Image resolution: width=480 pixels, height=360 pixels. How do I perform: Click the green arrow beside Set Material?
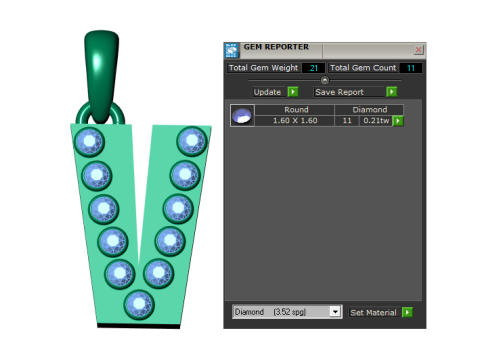tap(407, 312)
